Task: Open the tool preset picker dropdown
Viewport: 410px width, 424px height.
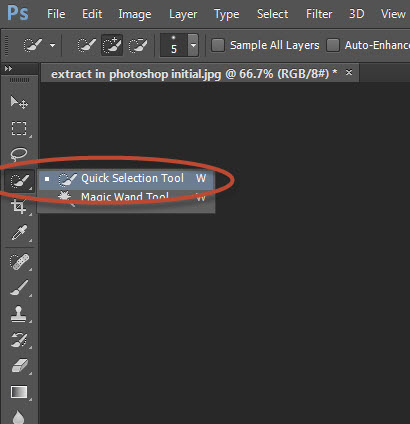Action: click(53, 45)
